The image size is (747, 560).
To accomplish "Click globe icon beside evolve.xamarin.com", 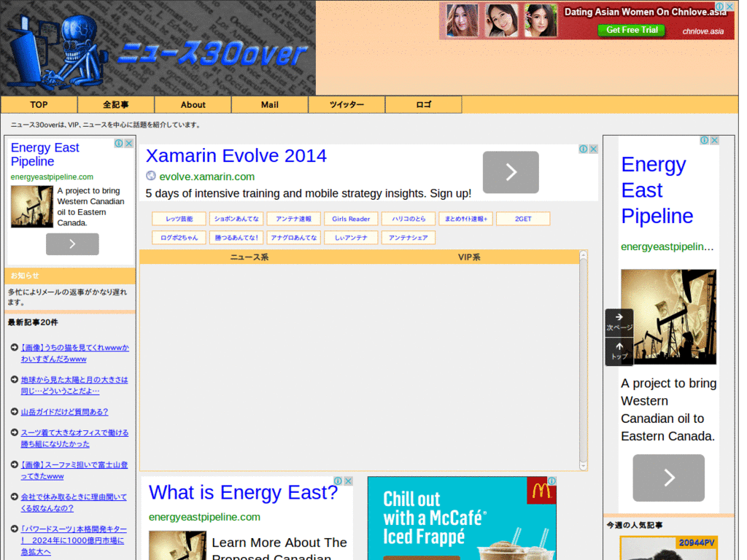I will point(151,176).
